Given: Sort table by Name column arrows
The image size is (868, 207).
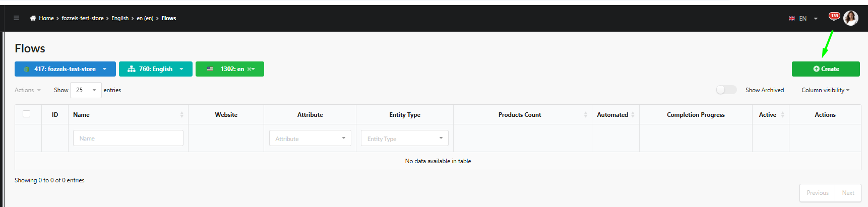Looking at the screenshot, I should (x=181, y=115).
